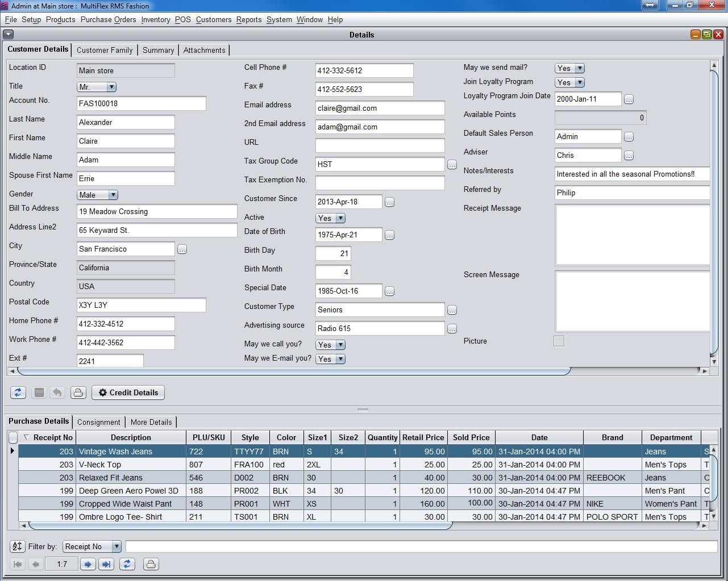
Task: Click the next record blue arrow icon
Action: click(x=88, y=564)
